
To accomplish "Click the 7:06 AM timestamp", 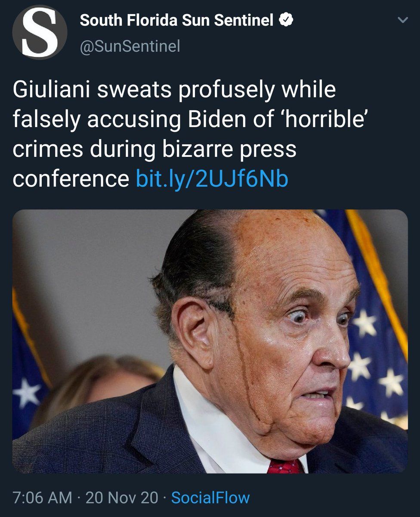I will pyautogui.click(x=42, y=498).
